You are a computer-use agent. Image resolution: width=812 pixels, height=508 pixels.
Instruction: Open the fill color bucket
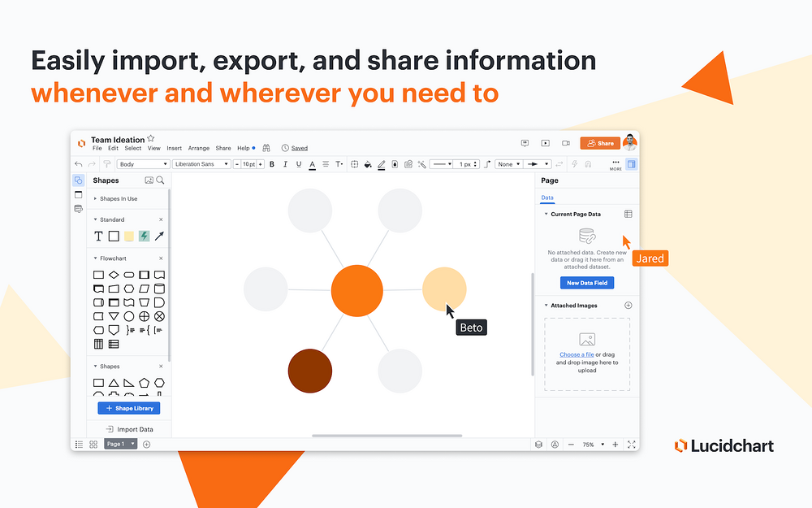[x=368, y=164]
